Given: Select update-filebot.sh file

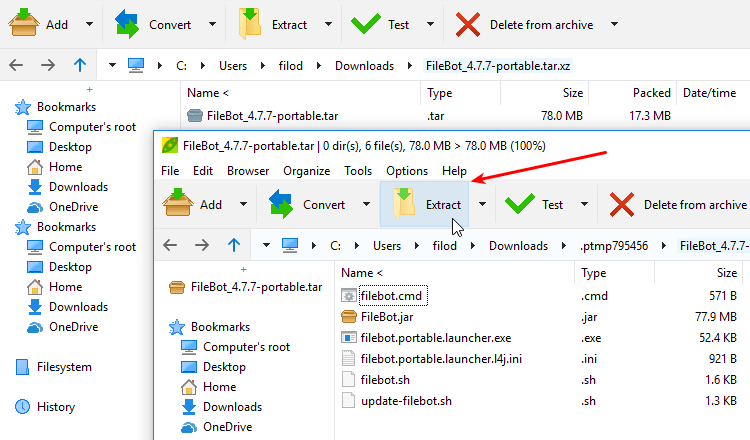Looking at the screenshot, I should pyautogui.click(x=406, y=401).
